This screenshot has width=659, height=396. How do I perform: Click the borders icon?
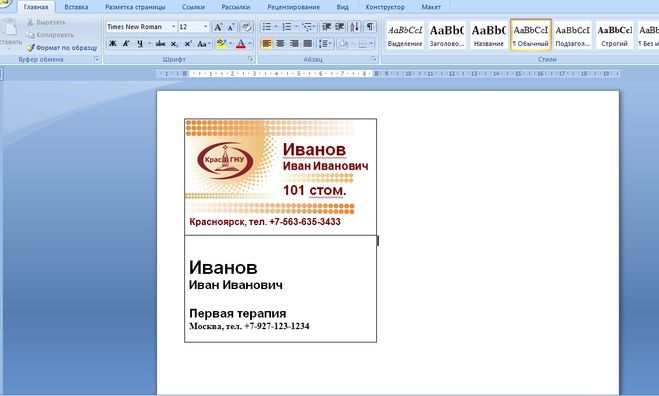pos(363,44)
